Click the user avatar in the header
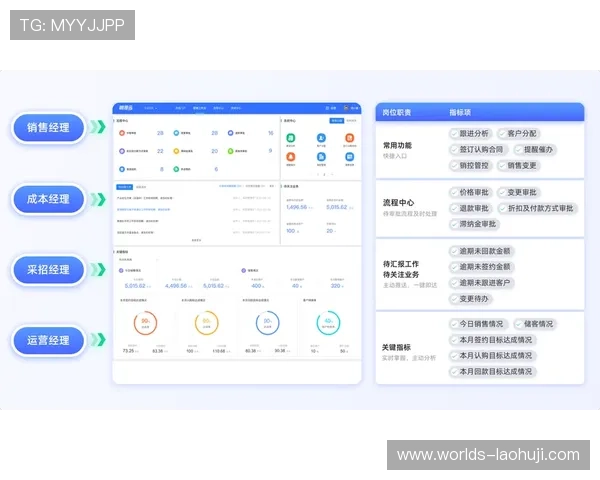Screen dimensions: 600x480 tap(346, 108)
